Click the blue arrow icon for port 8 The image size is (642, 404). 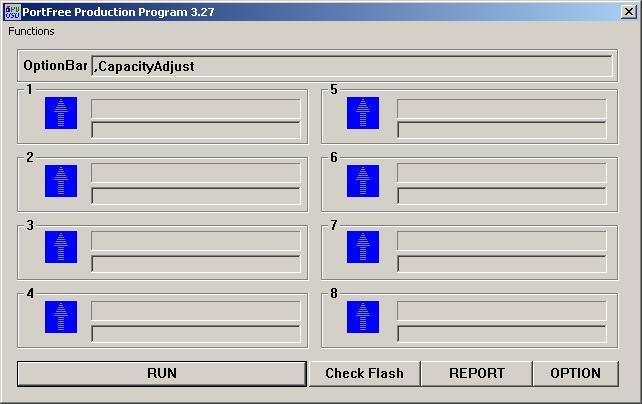click(363, 317)
